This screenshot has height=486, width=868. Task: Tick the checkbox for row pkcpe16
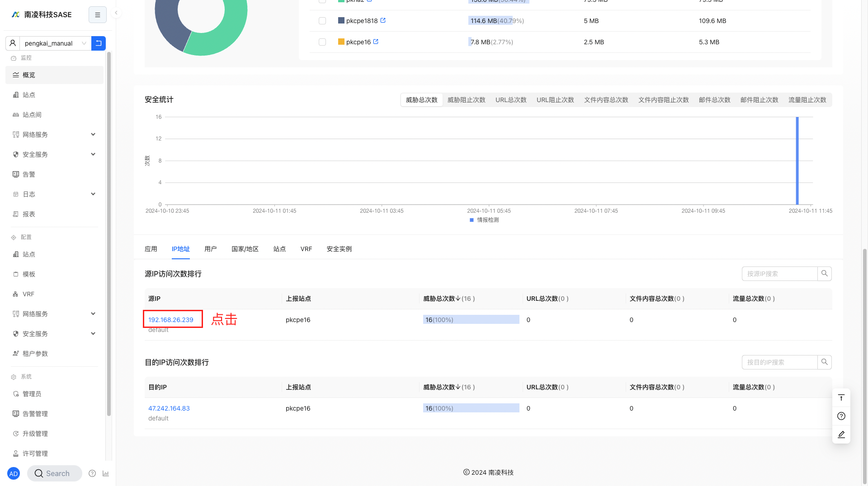[x=322, y=42]
